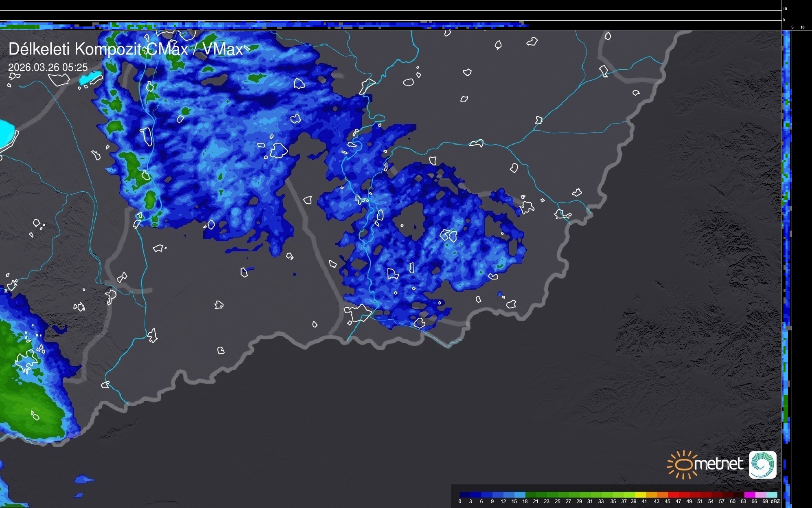This screenshot has width=812, height=508.
Task: Click the 10 label on right-side scale
Action: pyautogui.click(x=802, y=27)
